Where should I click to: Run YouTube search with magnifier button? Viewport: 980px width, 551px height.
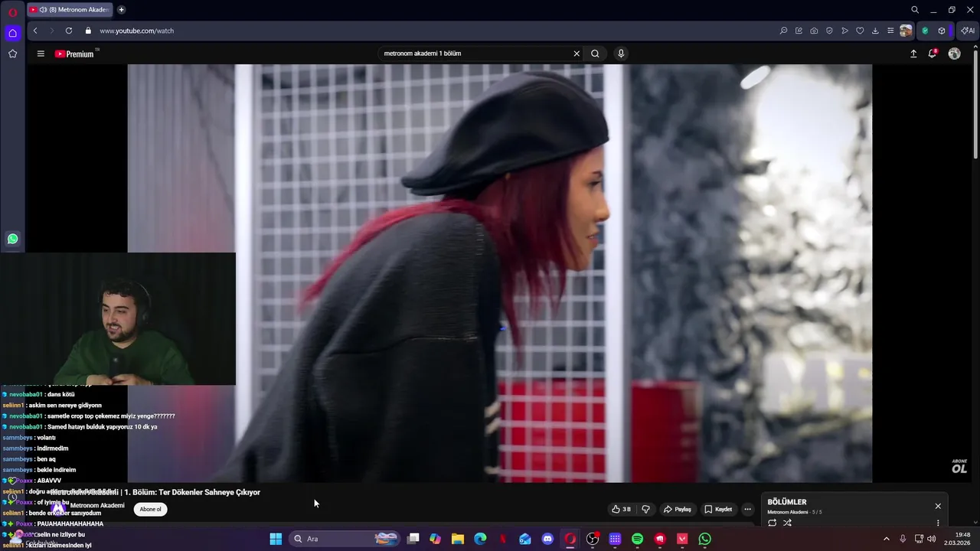click(595, 54)
